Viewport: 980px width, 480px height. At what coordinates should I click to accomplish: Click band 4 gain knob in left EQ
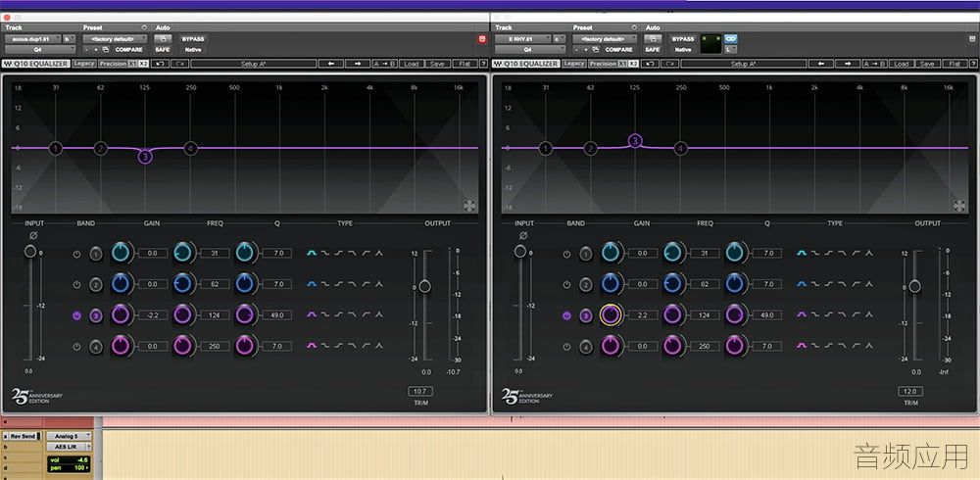point(121,346)
